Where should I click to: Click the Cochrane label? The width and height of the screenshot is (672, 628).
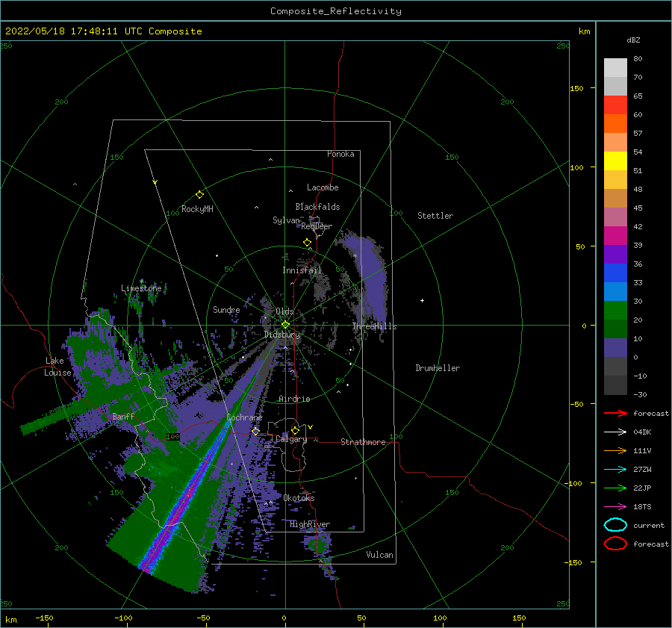[244, 417]
